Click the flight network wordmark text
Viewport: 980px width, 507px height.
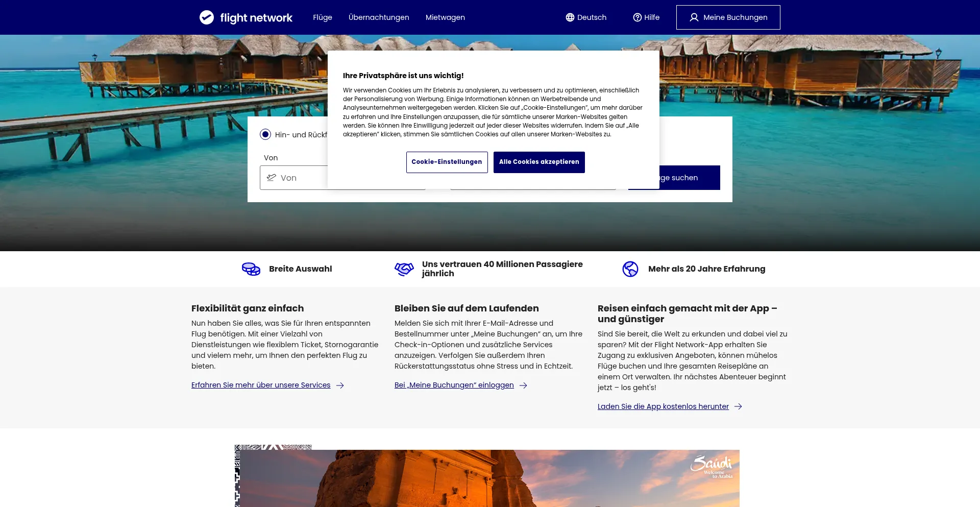coord(256,18)
